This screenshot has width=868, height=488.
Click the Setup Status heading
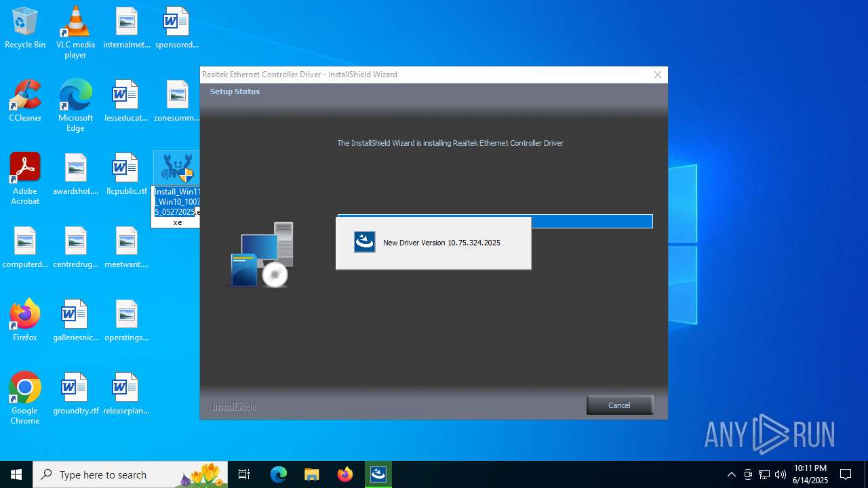235,91
